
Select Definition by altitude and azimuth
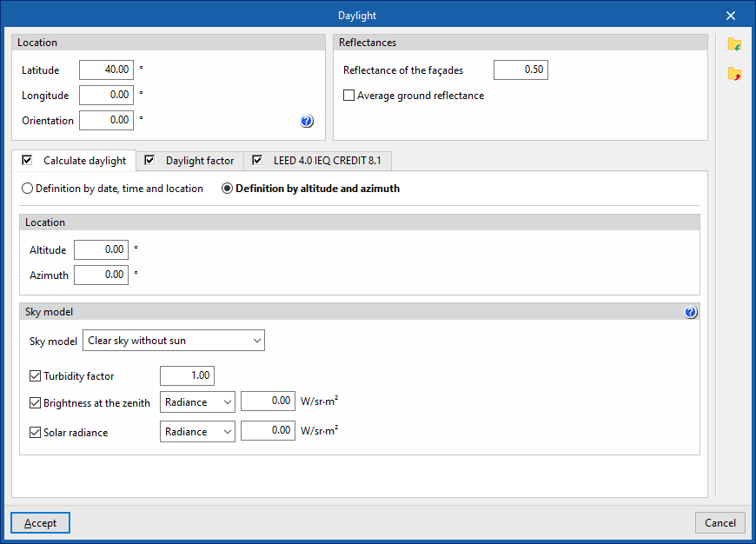[227, 189]
